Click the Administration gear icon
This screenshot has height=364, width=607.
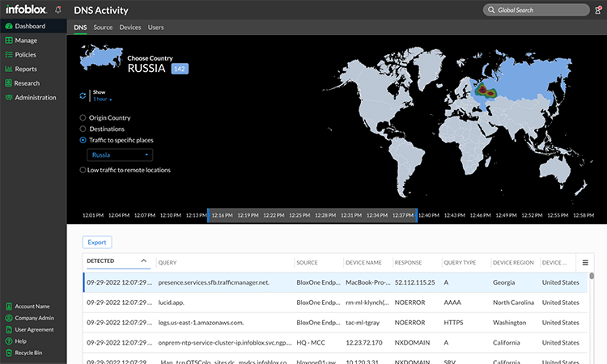(x=9, y=98)
